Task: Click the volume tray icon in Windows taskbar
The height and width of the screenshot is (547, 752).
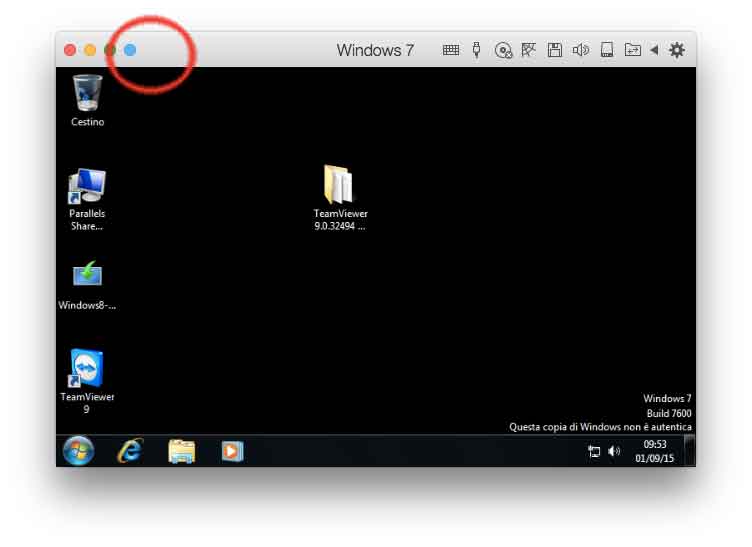Action: pyautogui.click(x=614, y=451)
